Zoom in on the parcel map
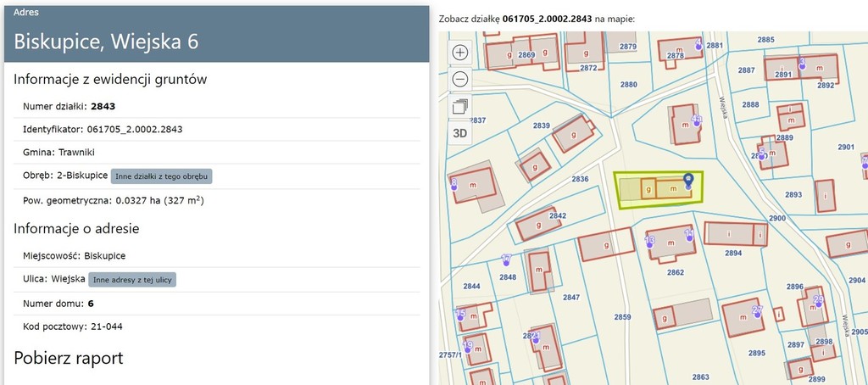Viewport: 868px width, 385px height. pos(460,52)
